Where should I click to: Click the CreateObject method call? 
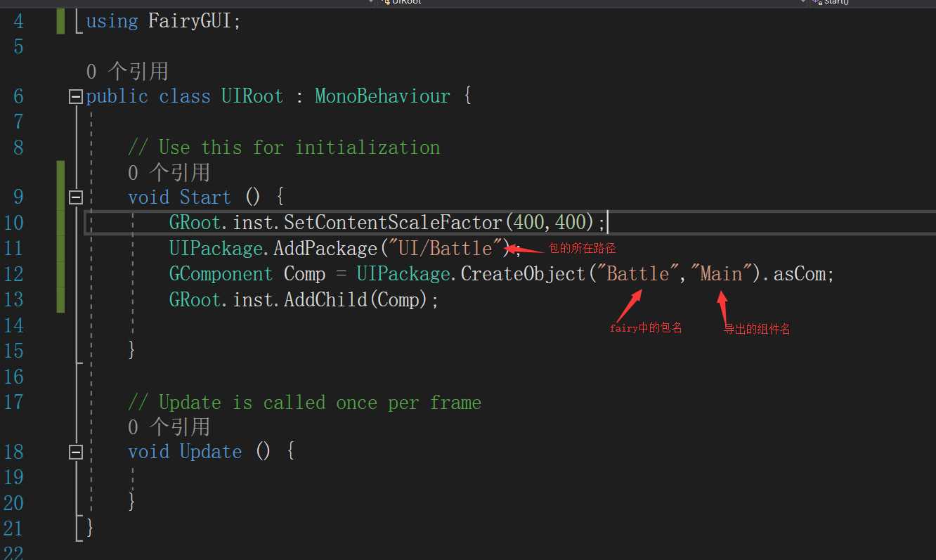click(x=524, y=273)
